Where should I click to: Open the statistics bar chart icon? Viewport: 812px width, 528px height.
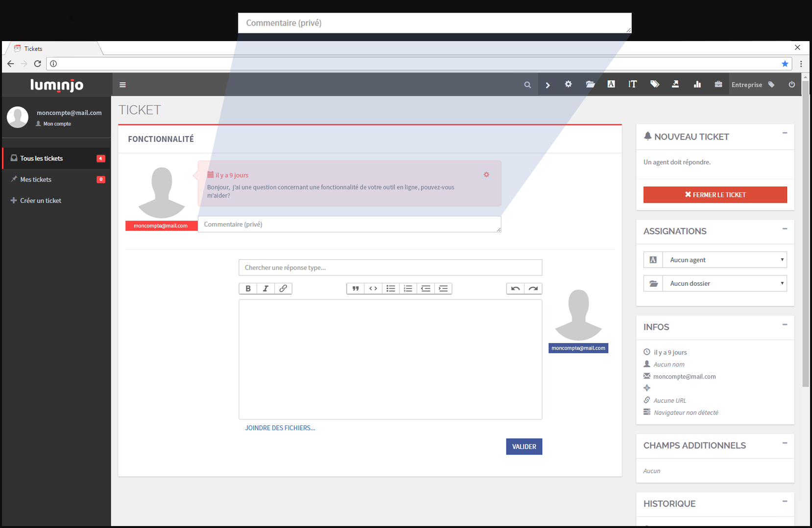coord(697,84)
